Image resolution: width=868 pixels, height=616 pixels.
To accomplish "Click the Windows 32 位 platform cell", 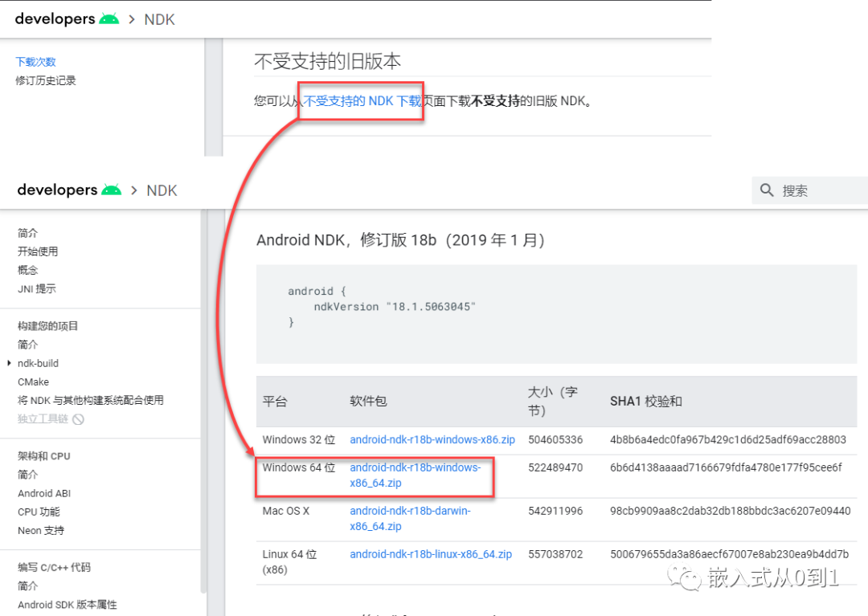I will (299, 439).
